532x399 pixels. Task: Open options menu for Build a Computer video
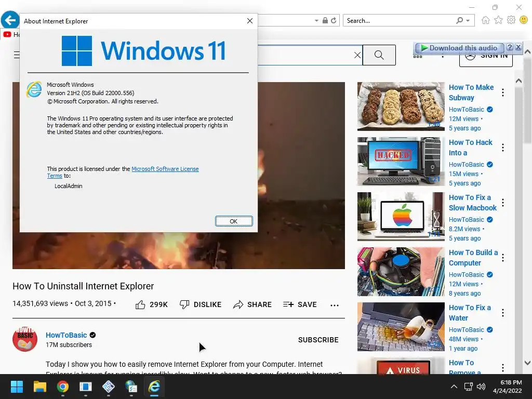(503, 258)
